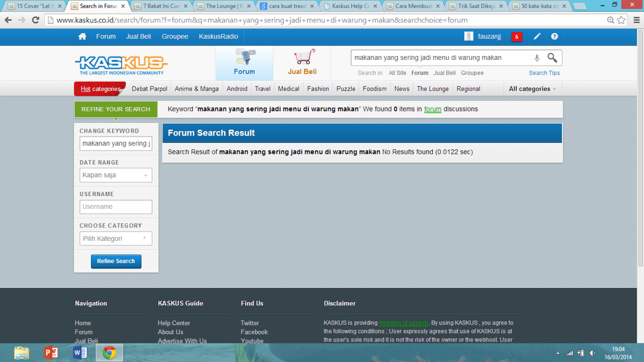Viewport: 644px width, 362px height.
Task: Select the Jual Beli shopping cart icon
Action: [x=302, y=63]
